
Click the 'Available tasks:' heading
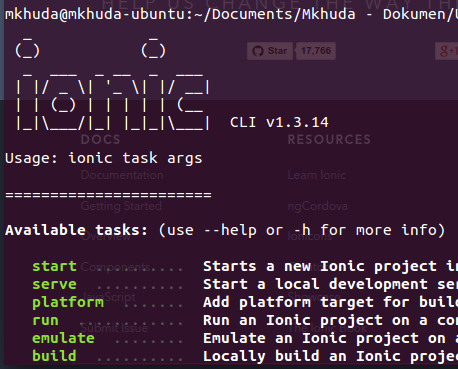[x=76, y=230]
